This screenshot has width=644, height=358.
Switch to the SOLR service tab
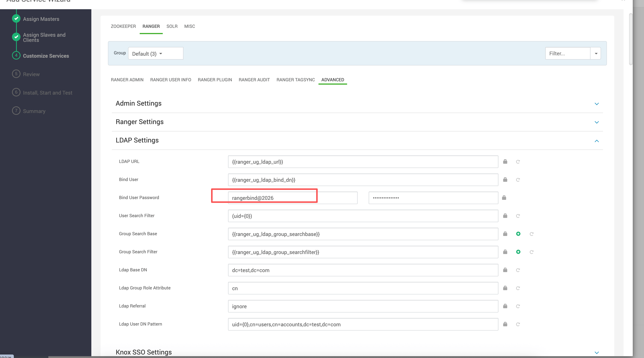[172, 26]
